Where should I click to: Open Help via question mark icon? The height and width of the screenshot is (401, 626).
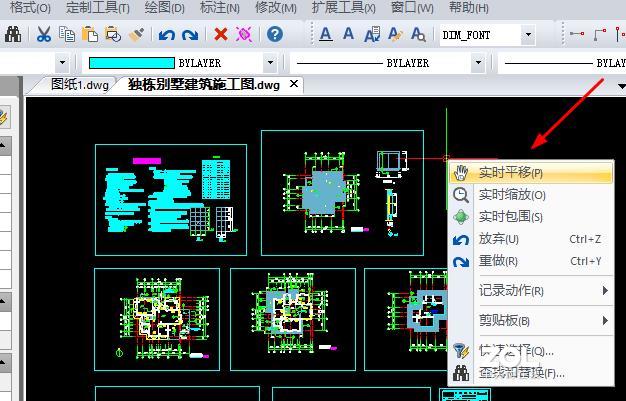click(x=275, y=34)
